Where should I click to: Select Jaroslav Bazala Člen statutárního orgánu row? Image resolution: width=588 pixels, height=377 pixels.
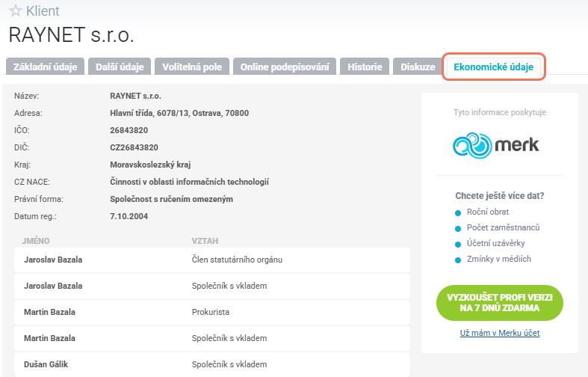click(x=212, y=260)
